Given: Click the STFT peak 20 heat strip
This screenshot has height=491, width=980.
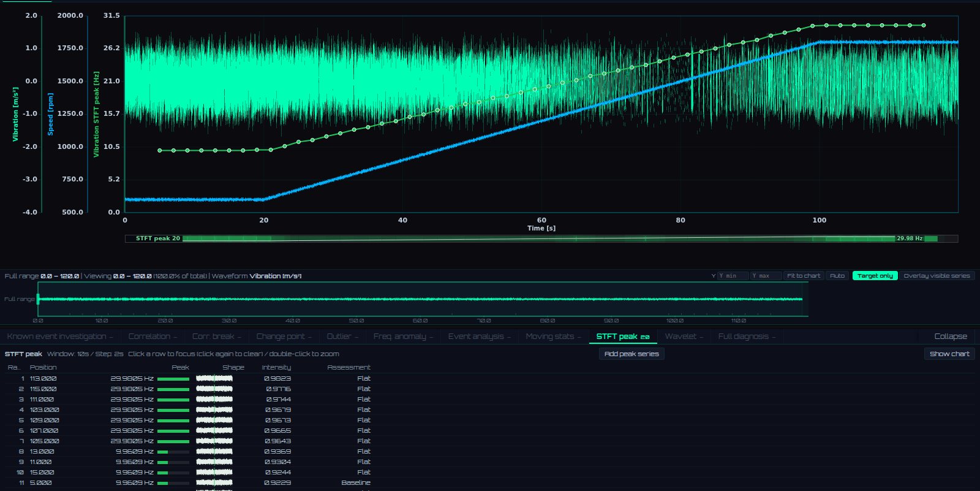Looking at the screenshot, I should pyautogui.click(x=541, y=238).
